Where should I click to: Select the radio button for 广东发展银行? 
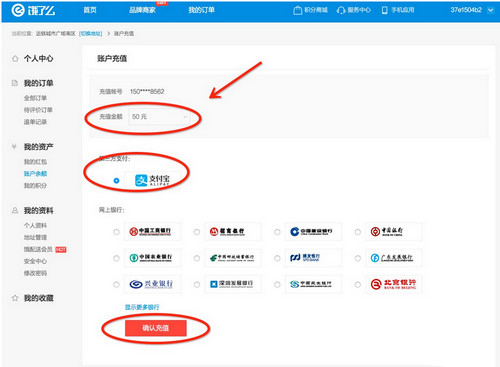point(358,258)
